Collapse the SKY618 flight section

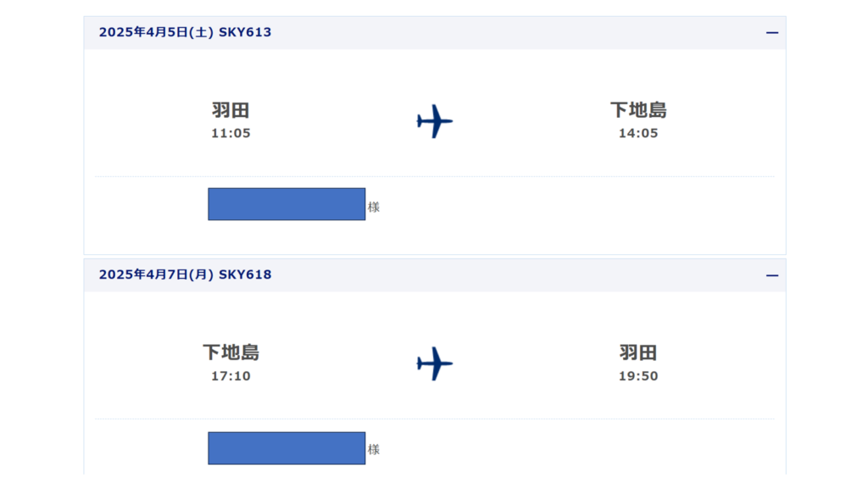tap(771, 275)
